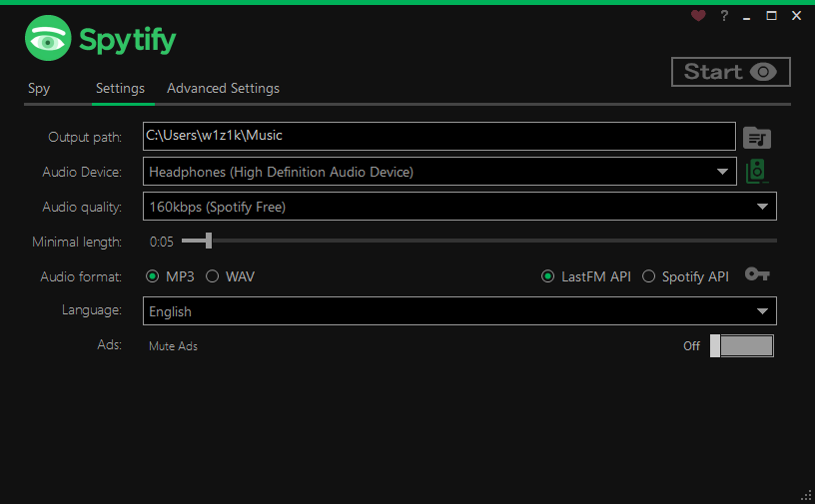Screen dimensions: 815x504
Task: Click the key icon for API credentials
Action: 757,273
